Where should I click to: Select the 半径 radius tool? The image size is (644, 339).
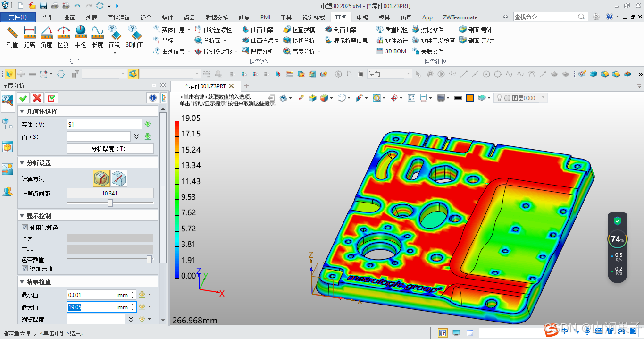(80, 37)
